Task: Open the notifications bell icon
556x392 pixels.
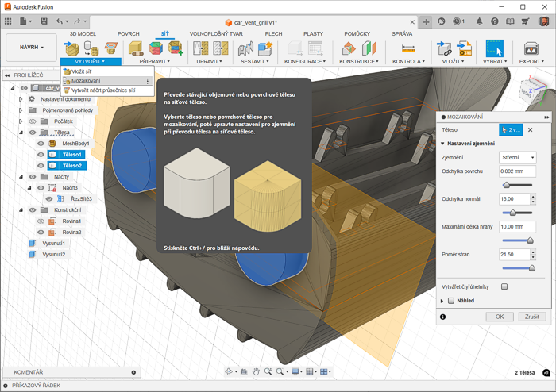Action: tap(480, 21)
